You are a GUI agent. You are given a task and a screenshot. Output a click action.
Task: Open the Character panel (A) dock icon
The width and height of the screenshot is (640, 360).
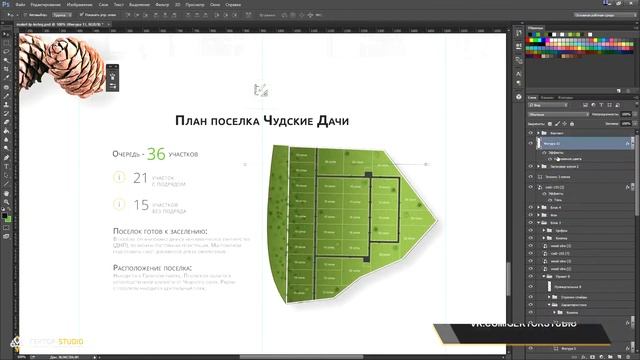518,74
